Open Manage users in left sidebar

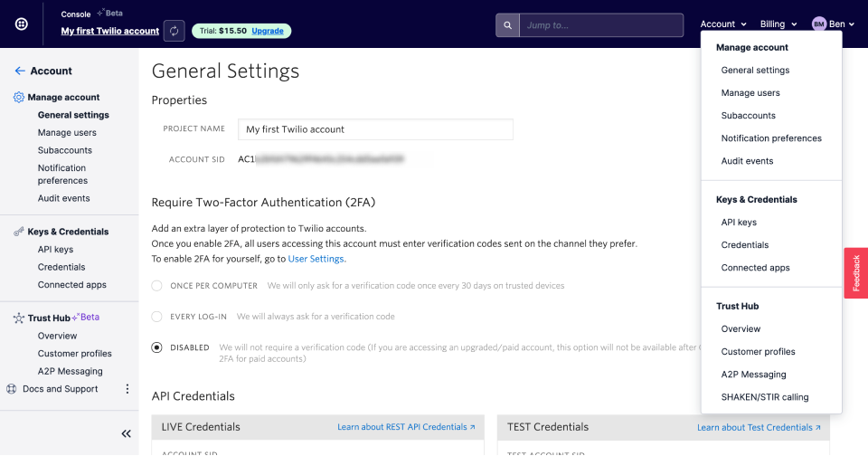tap(67, 133)
